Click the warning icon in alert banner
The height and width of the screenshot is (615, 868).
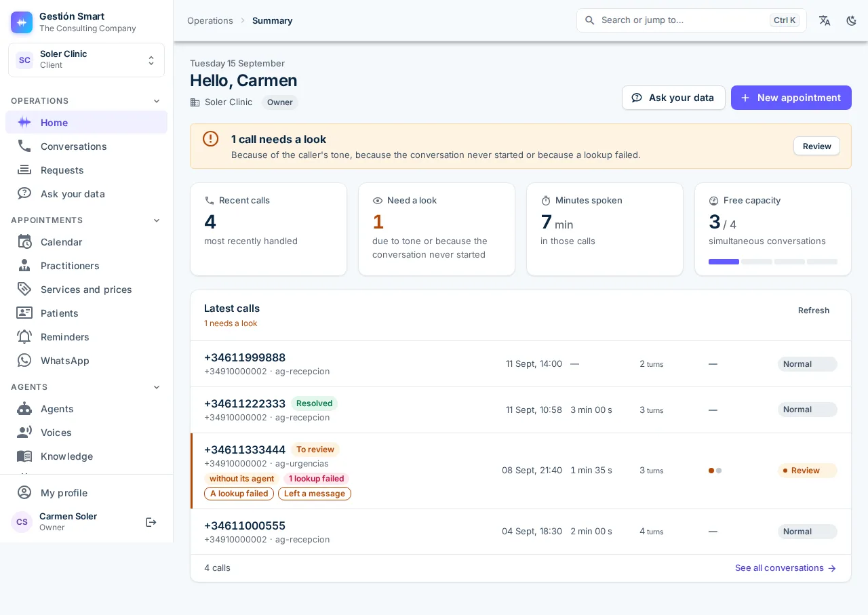pyautogui.click(x=211, y=139)
